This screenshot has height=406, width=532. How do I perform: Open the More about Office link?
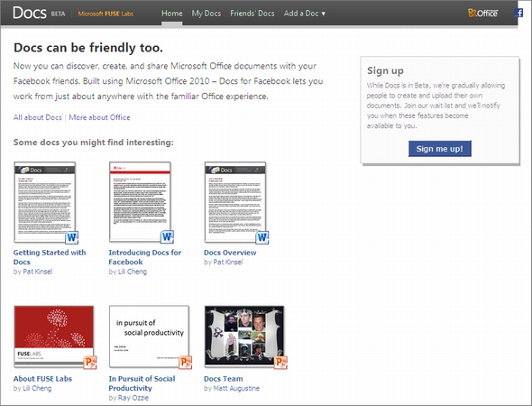[x=99, y=117]
